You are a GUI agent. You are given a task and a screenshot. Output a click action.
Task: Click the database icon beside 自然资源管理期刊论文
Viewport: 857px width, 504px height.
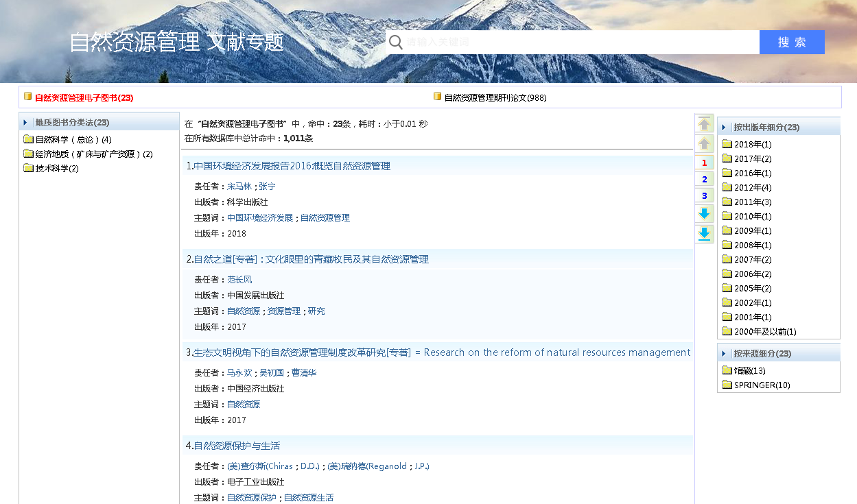coord(437,97)
